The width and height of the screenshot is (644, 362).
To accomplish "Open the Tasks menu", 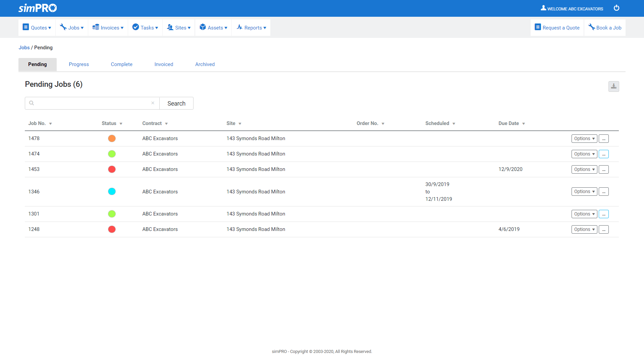I will [145, 27].
